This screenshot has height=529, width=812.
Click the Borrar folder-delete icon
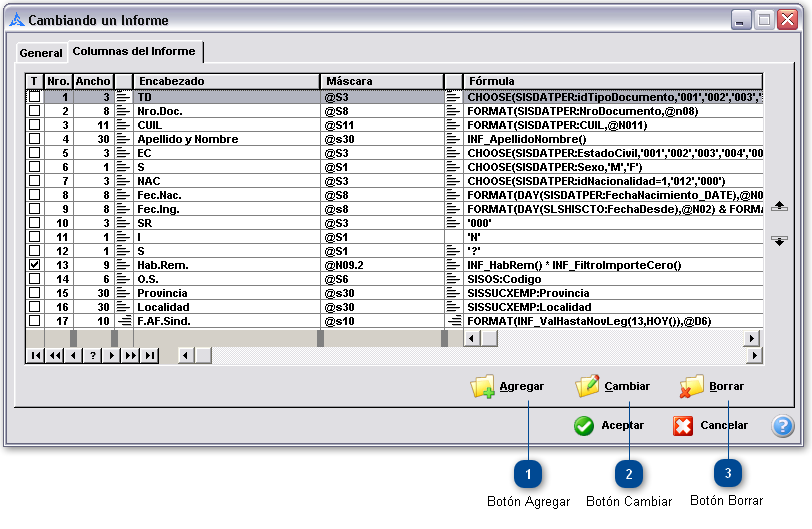[692, 386]
